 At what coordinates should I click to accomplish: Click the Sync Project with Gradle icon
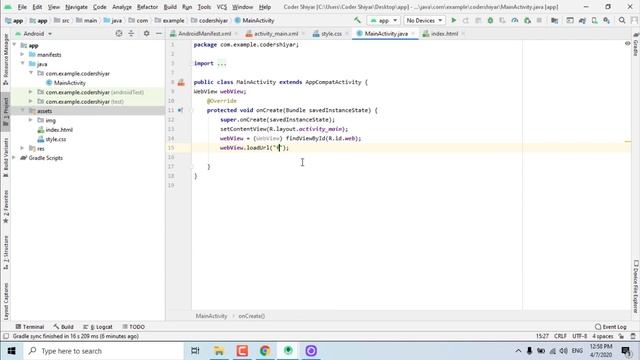click(x=582, y=20)
